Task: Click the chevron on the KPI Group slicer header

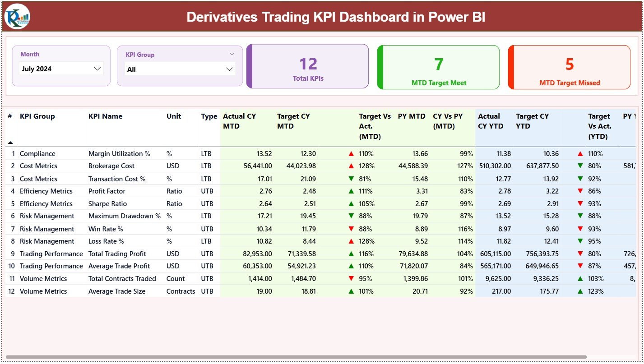Action: click(232, 53)
